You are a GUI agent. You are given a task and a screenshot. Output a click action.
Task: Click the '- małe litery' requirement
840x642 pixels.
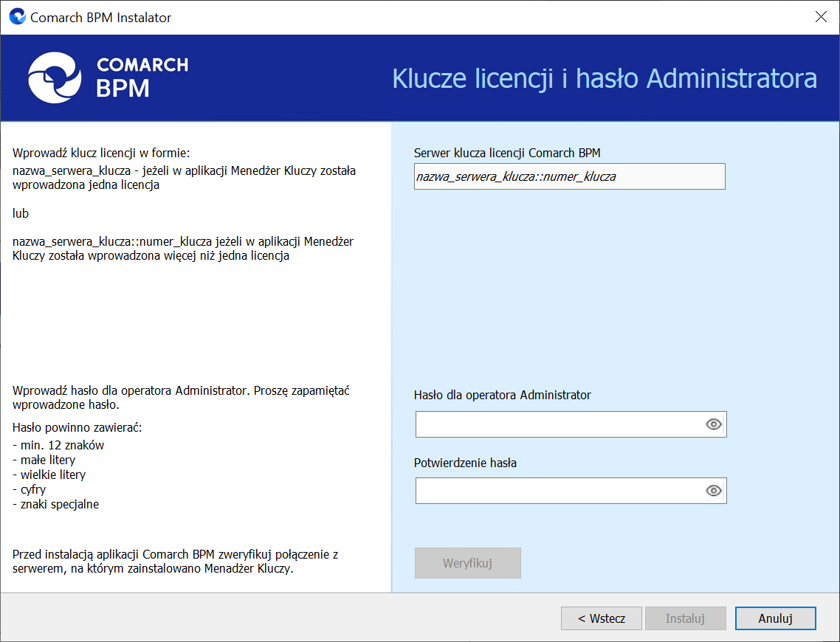click(44, 460)
